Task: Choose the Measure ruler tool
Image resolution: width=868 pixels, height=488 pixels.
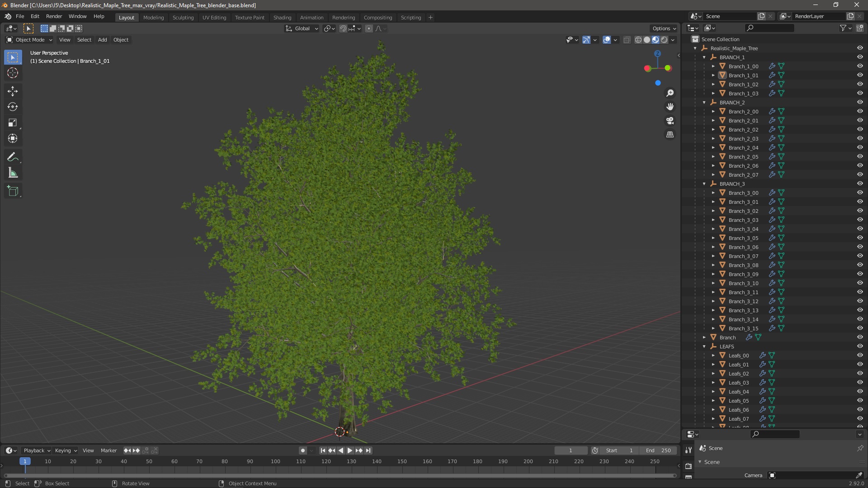Action: pos(13,173)
